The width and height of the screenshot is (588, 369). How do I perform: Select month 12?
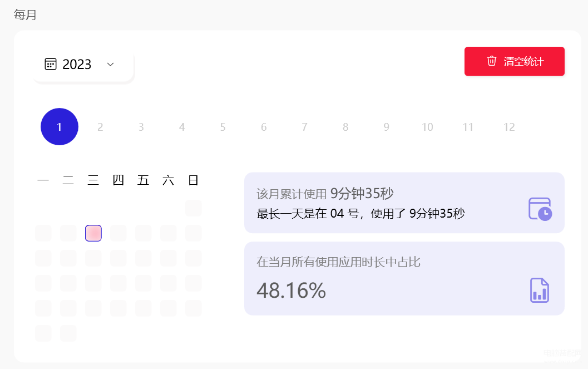509,127
